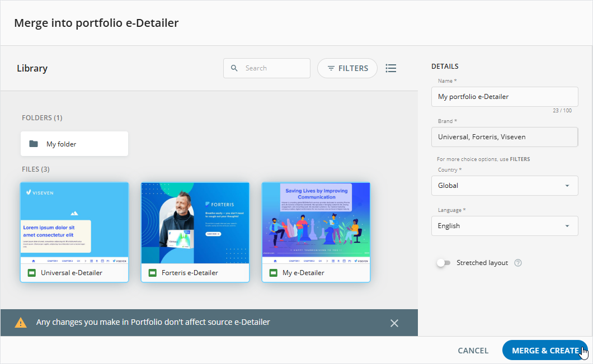
Task: Click the My folder folder icon
Action: (x=34, y=144)
